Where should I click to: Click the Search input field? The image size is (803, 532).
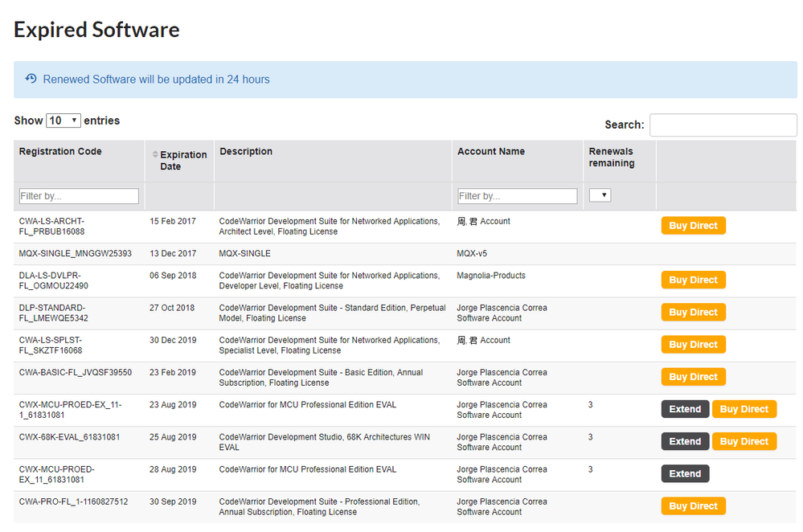click(723, 125)
